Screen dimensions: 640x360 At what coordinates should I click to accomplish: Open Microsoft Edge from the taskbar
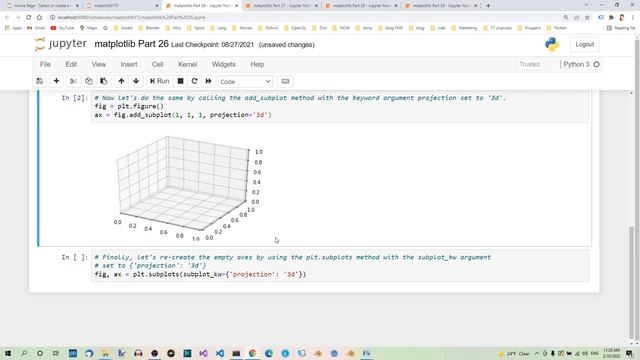(x=269, y=353)
